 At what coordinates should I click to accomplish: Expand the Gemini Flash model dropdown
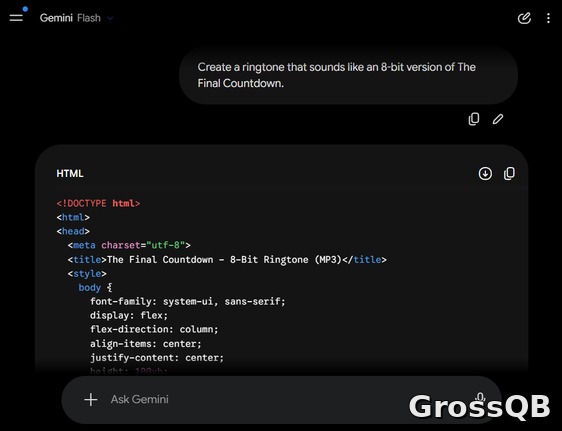coord(110,18)
